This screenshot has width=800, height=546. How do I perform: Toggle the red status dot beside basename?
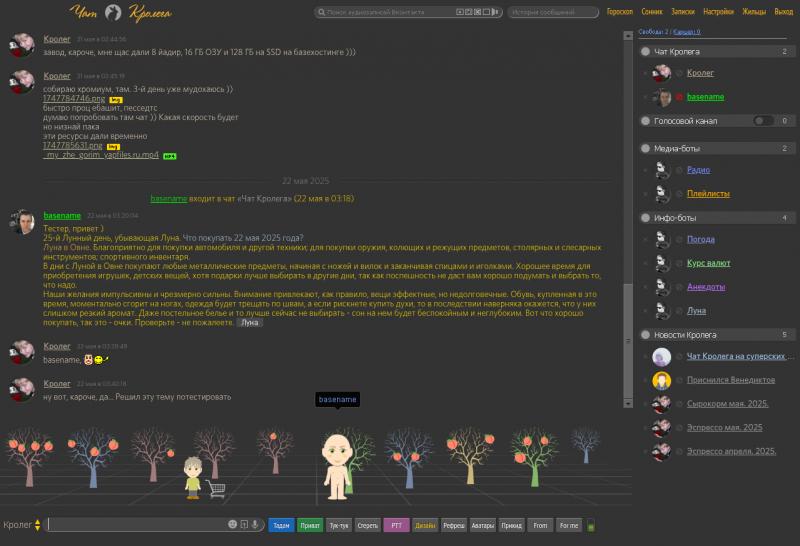[680, 97]
